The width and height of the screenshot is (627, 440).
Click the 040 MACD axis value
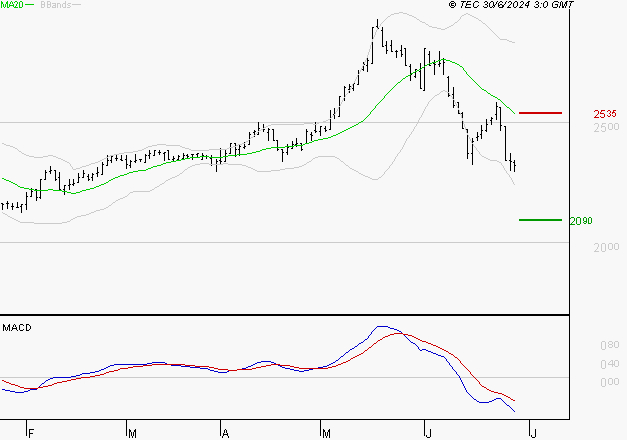pos(610,364)
